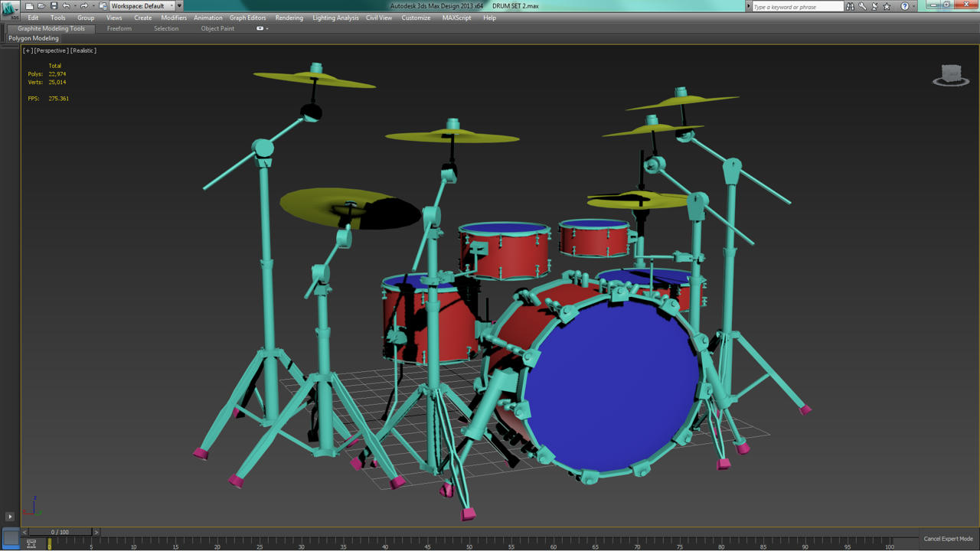Expand the ribbon display options dropdown arrow

[x=266, y=29]
